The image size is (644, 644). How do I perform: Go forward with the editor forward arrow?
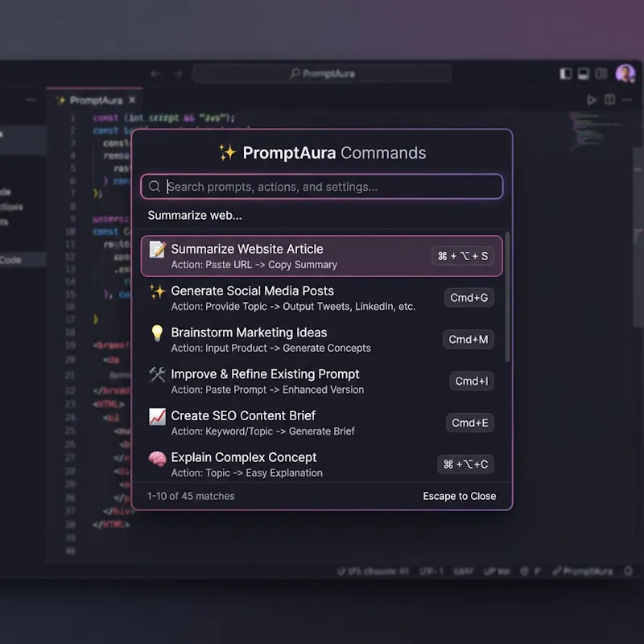coord(177,74)
